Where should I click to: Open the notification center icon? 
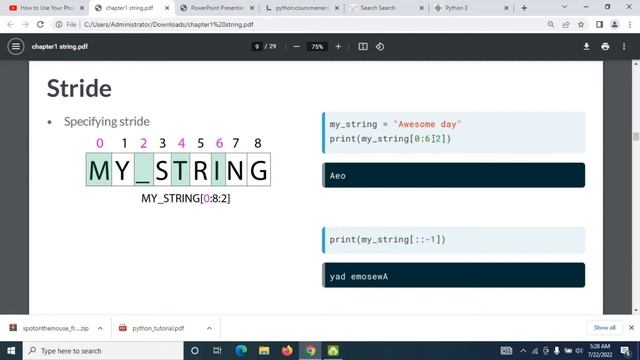626,351
